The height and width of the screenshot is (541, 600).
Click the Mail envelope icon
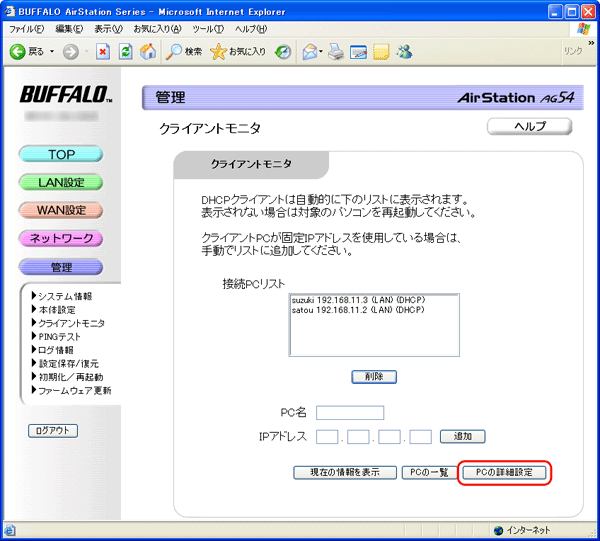click(310, 52)
